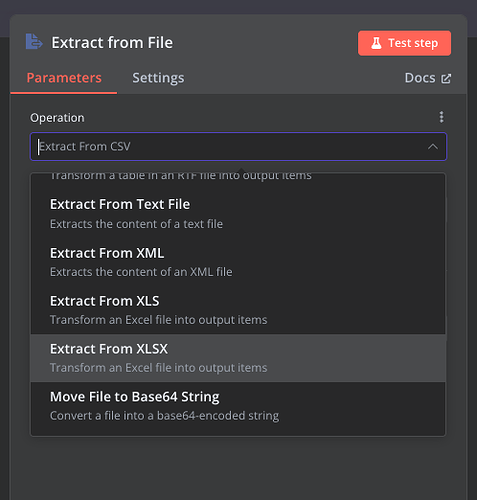Open the Settings tab

click(158, 78)
